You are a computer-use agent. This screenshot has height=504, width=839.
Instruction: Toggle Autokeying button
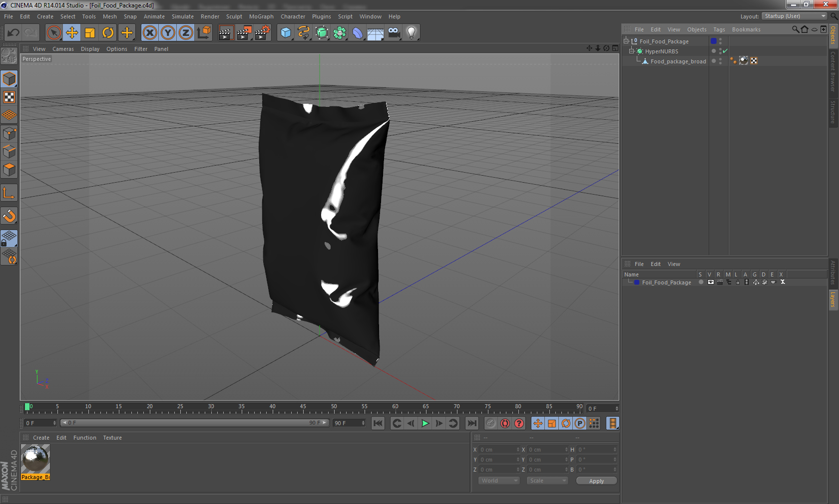(505, 423)
